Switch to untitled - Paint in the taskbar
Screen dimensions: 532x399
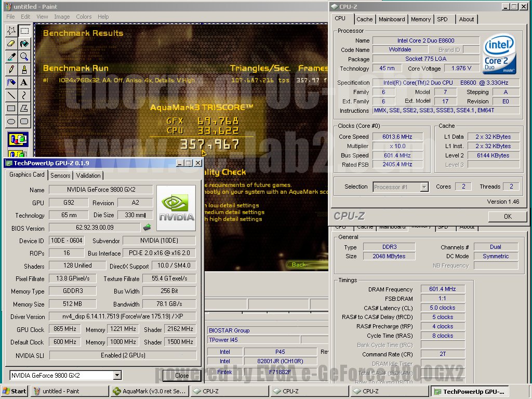pos(70,391)
